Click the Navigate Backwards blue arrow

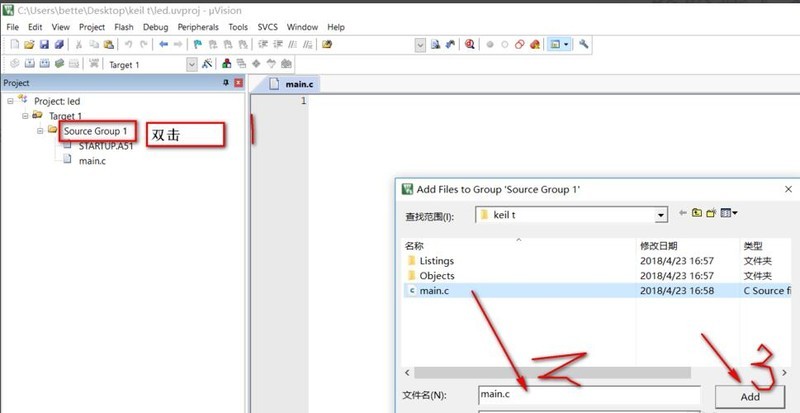(x=163, y=44)
